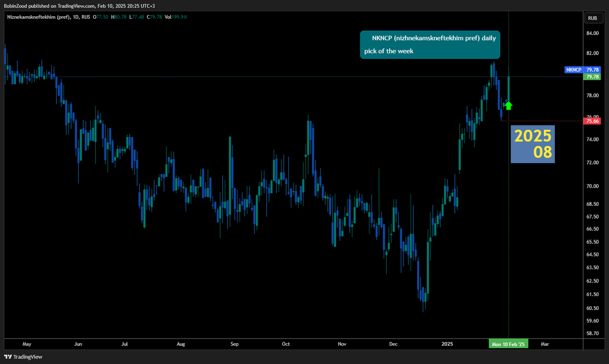Viewport: 609px width, 364px height.
Task: Click the 74.00 price axis label
Action: click(592, 139)
